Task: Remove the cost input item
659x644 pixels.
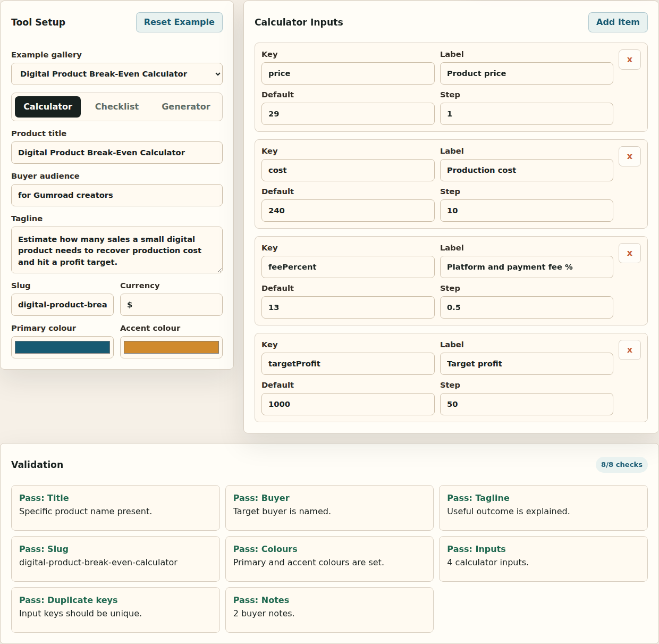Action: coord(630,156)
